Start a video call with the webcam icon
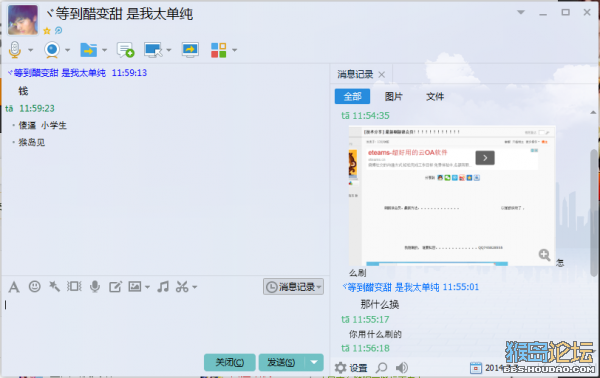The image size is (600, 378). coord(52,50)
